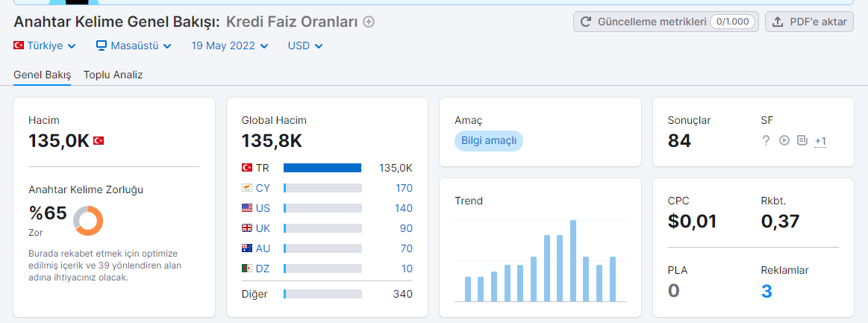Click the plus icon beside Kredi Faiz Oranları

click(x=369, y=22)
